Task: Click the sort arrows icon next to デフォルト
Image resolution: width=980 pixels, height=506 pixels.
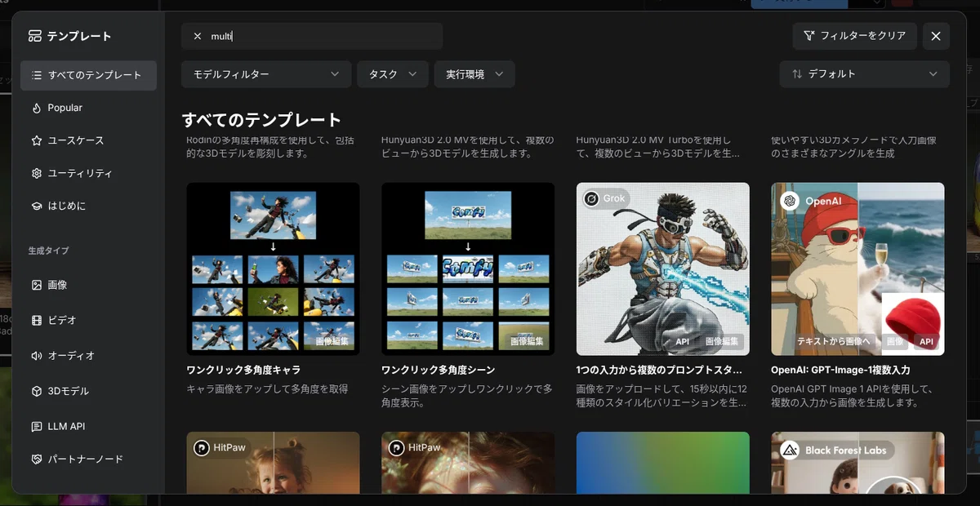Action: coord(797,74)
